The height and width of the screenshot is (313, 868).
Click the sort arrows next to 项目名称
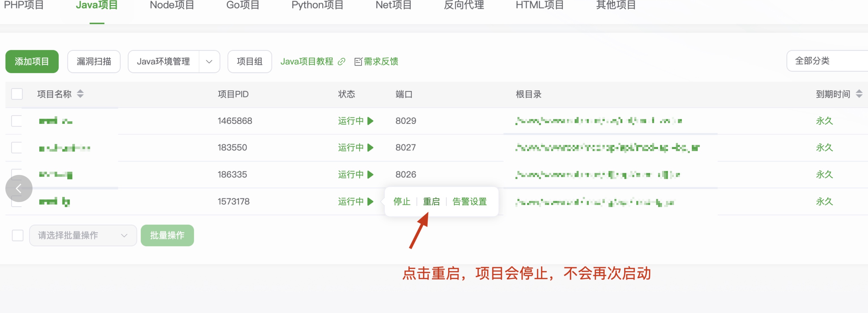point(81,94)
